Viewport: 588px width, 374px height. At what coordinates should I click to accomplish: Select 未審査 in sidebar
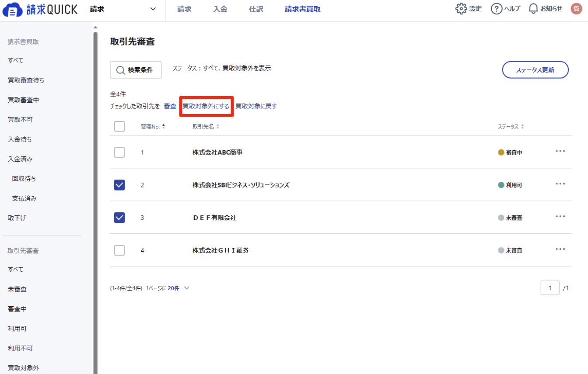point(17,289)
